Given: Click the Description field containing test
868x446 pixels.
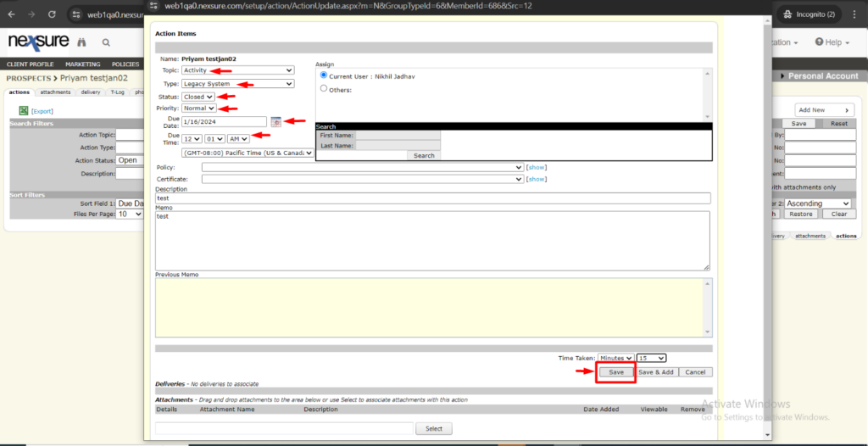Looking at the screenshot, I should point(433,198).
